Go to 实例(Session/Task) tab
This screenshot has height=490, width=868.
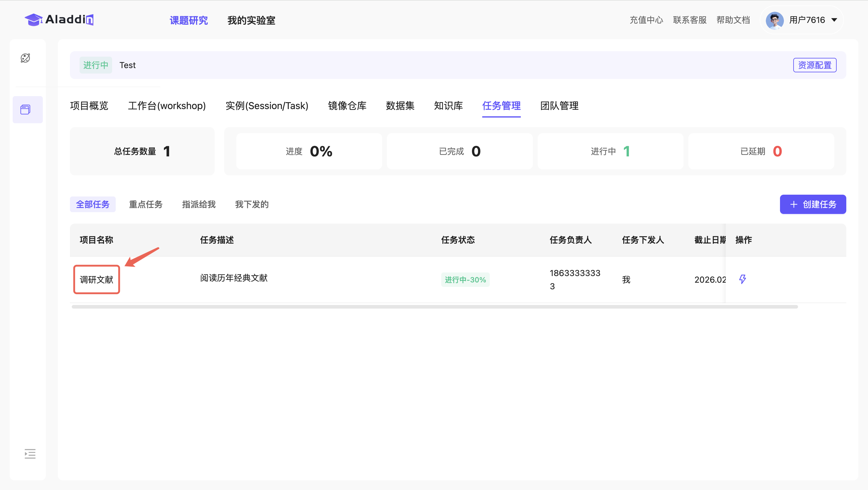point(266,105)
